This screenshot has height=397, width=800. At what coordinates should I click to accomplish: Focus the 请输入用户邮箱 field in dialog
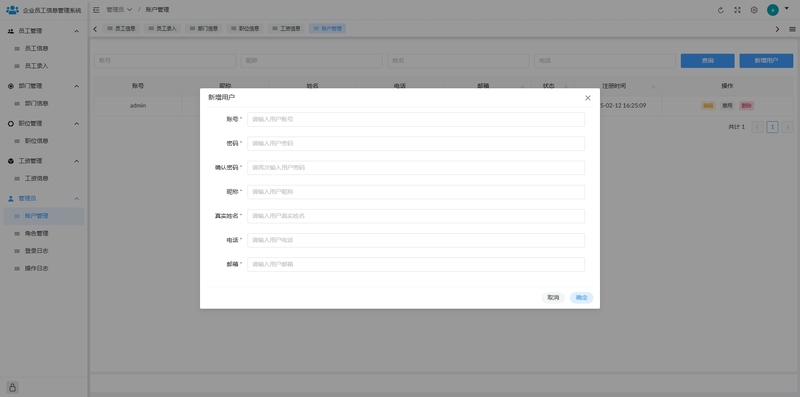point(416,265)
